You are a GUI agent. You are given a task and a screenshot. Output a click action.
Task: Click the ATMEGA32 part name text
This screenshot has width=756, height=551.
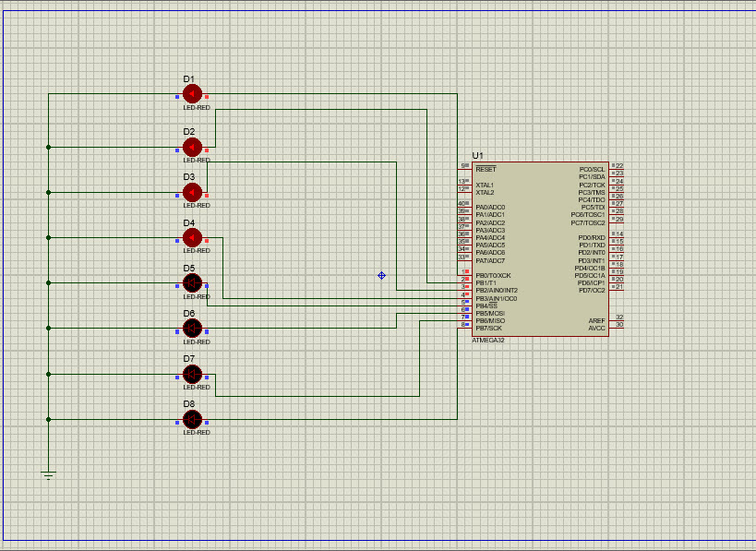click(x=488, y=340)
